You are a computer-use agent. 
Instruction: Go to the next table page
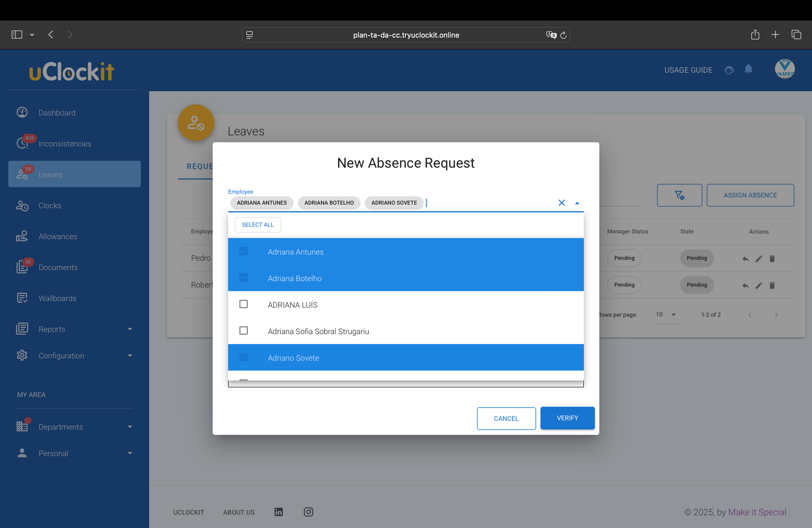point(776,315)
